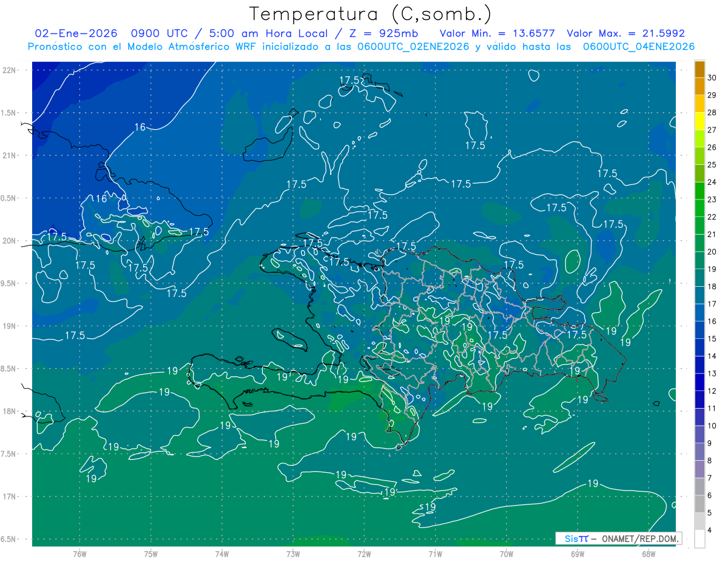Click the legend swatch between 29 and 30
This screenshot has height=562, width=728.
coord(699,86)
